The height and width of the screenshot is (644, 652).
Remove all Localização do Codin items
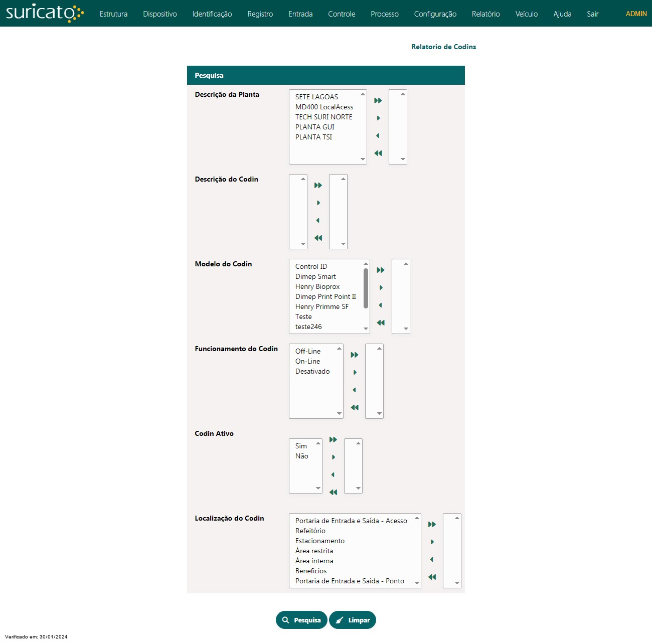point(432,577)
